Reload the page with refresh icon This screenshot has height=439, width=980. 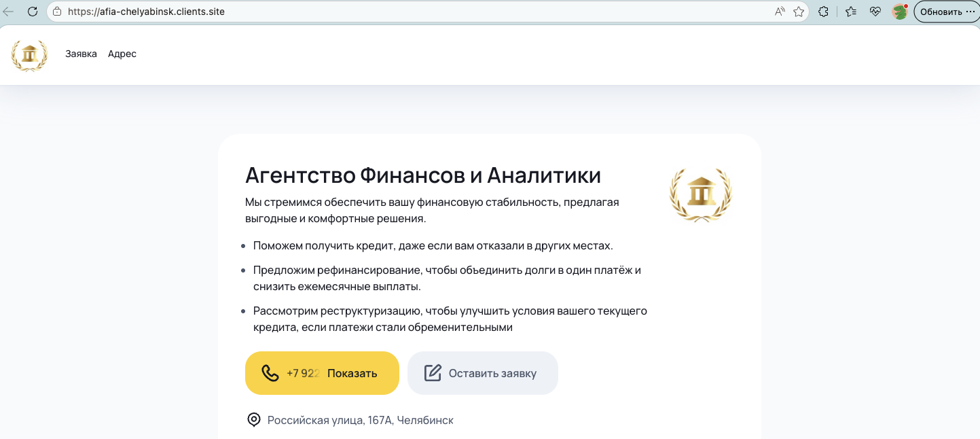[x=32, y=12]
